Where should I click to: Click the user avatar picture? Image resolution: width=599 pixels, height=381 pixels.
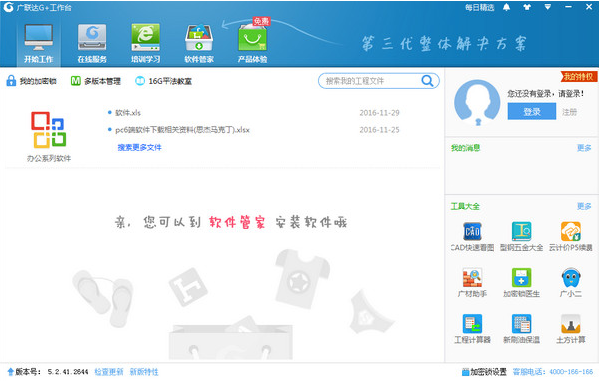coord(477,102)
